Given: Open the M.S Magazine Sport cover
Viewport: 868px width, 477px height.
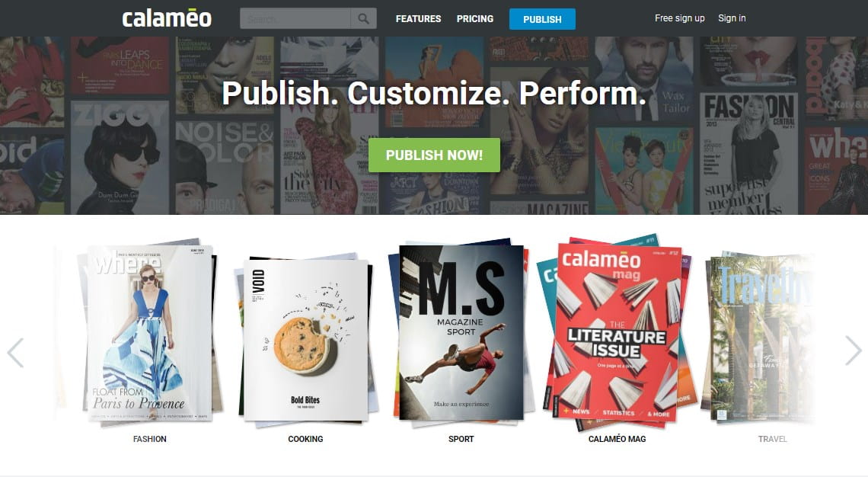Looking at the screenshot, I should point(461,332).
